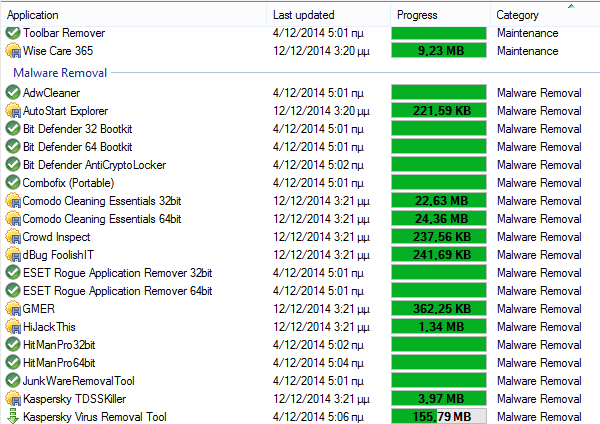
Task: Click the Bit Defender AntiCryptoLocker icon
Action: 13,165
